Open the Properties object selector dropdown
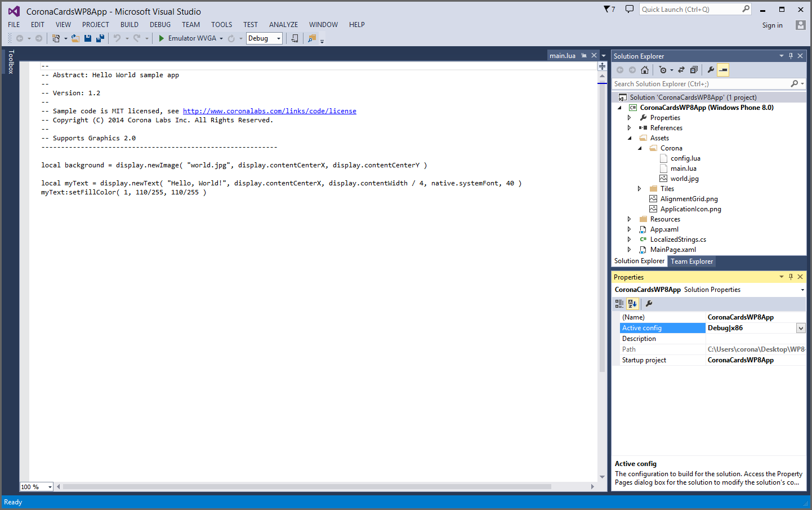812x510 pixels. tap(802, 290)
